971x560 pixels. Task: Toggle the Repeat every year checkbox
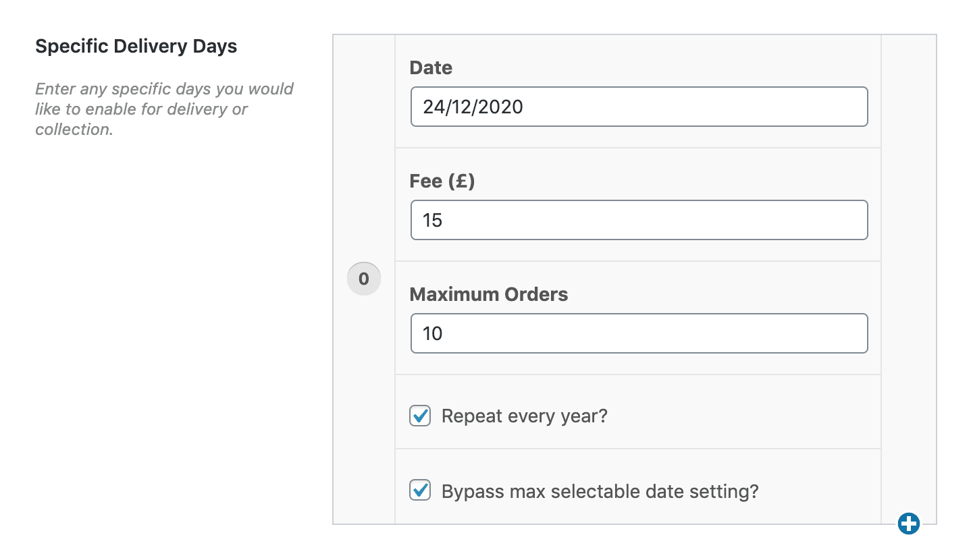[419, 416]
